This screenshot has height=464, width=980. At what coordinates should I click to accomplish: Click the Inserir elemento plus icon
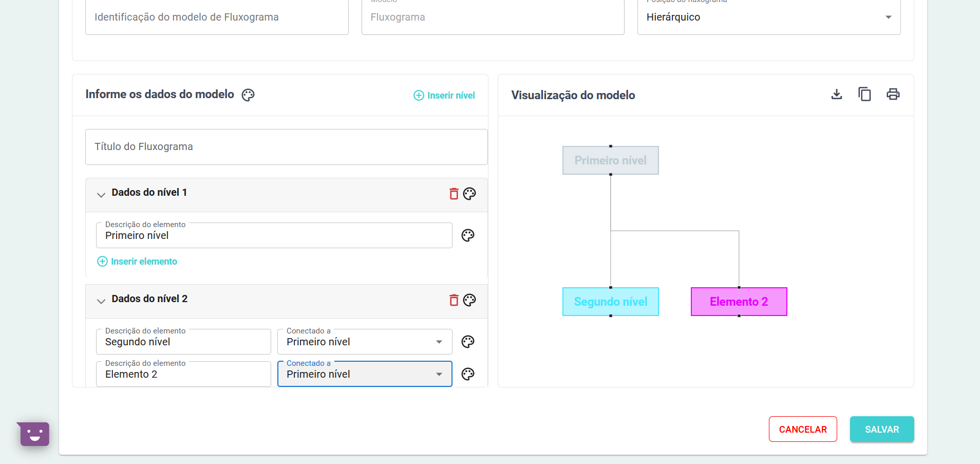[103, 262]
